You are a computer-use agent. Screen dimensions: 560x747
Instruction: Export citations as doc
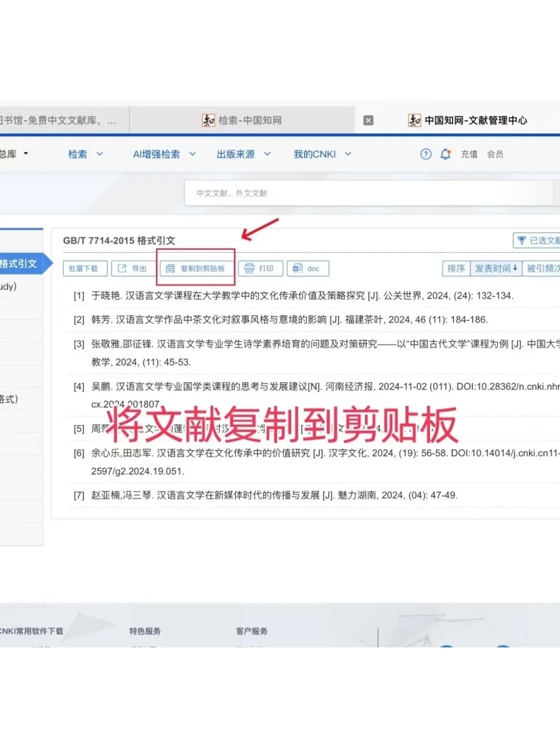tap(308, 269)
